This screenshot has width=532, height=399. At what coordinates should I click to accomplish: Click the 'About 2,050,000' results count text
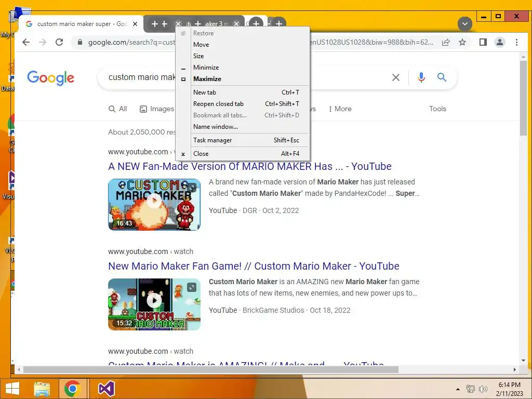(142, 132)
